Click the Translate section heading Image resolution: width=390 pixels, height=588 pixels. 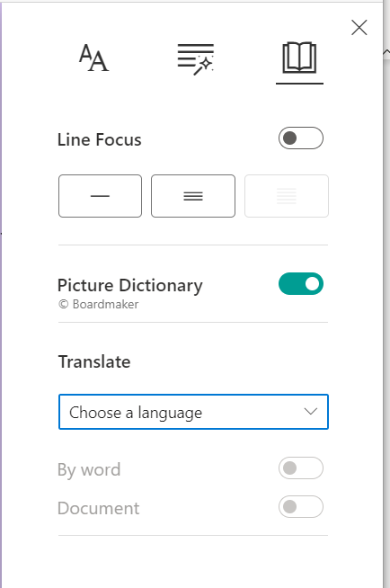[x=94, y=361]
